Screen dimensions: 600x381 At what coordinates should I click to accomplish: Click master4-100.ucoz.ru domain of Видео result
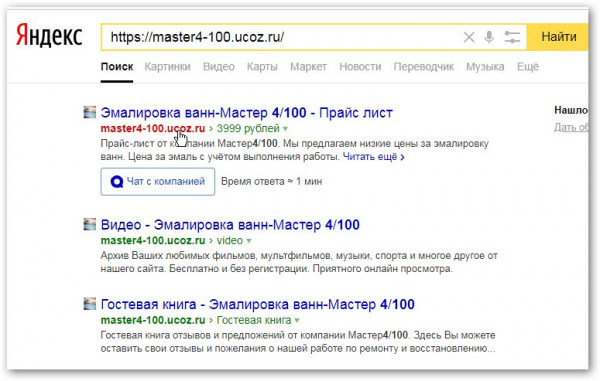point(153,240)
